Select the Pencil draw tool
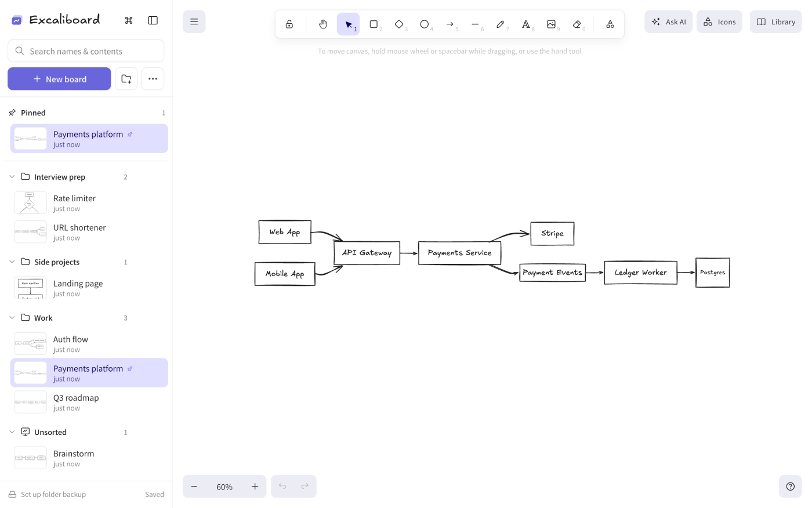812x508 pixels. pos(501,24)
